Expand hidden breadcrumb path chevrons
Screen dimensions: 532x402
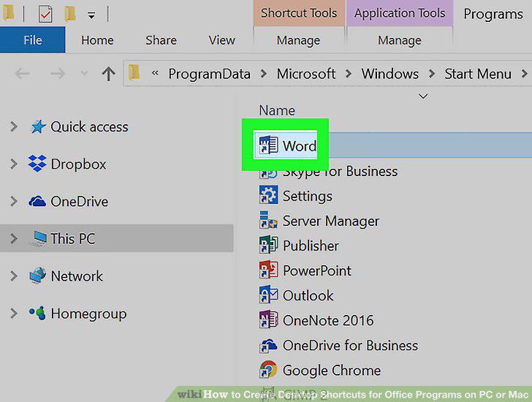coord(155,72)
